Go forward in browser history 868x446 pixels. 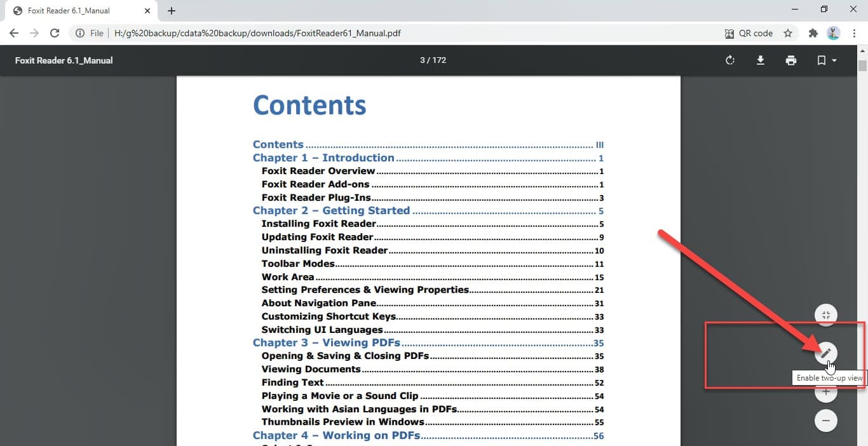pyautogui.click(x=34, y=33)
